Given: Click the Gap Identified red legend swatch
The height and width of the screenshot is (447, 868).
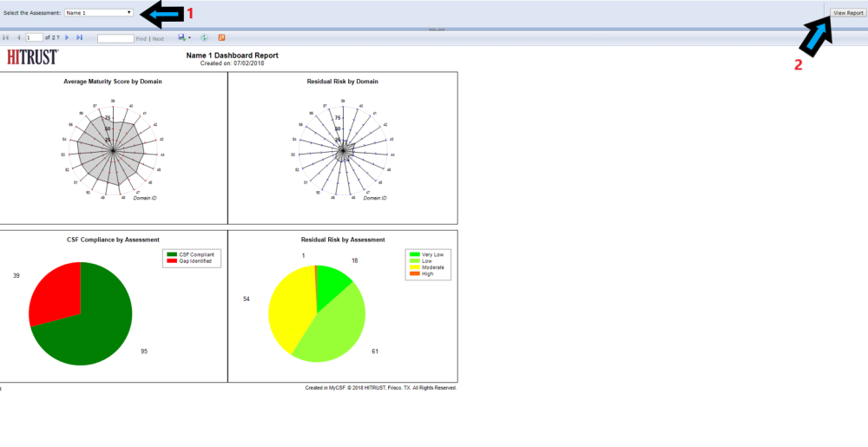Looking at the screenshot, I should 171,260.
